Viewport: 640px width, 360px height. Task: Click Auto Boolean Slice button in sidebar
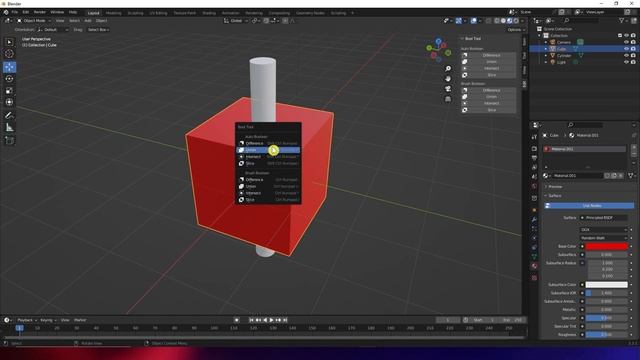[x=488, y=75]
